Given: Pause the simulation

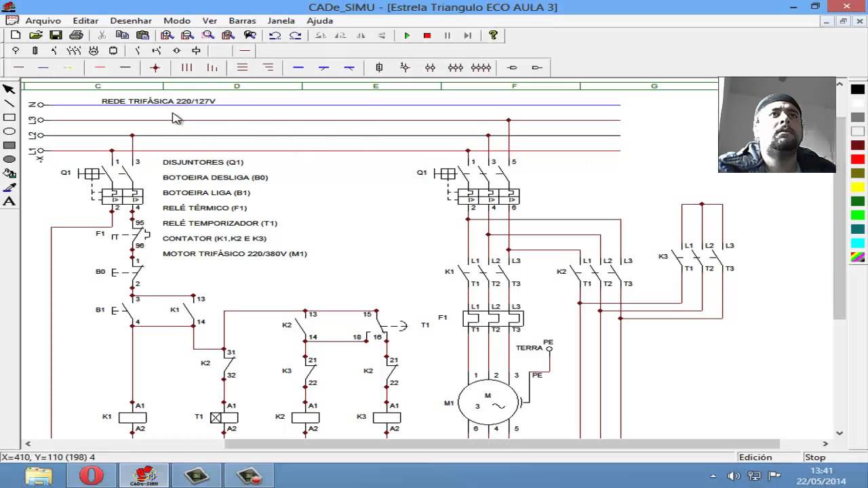Looking at the screenshot, I should [448, 35].
